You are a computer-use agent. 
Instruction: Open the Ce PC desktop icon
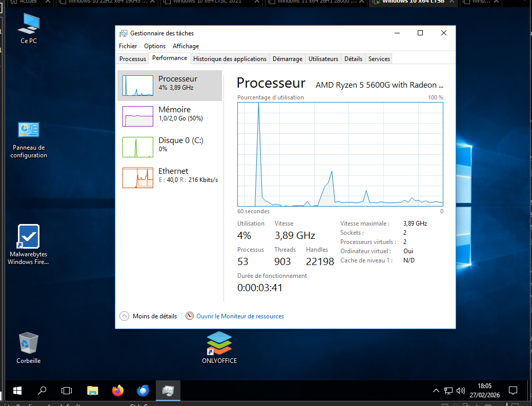click(x=29, y=29)
